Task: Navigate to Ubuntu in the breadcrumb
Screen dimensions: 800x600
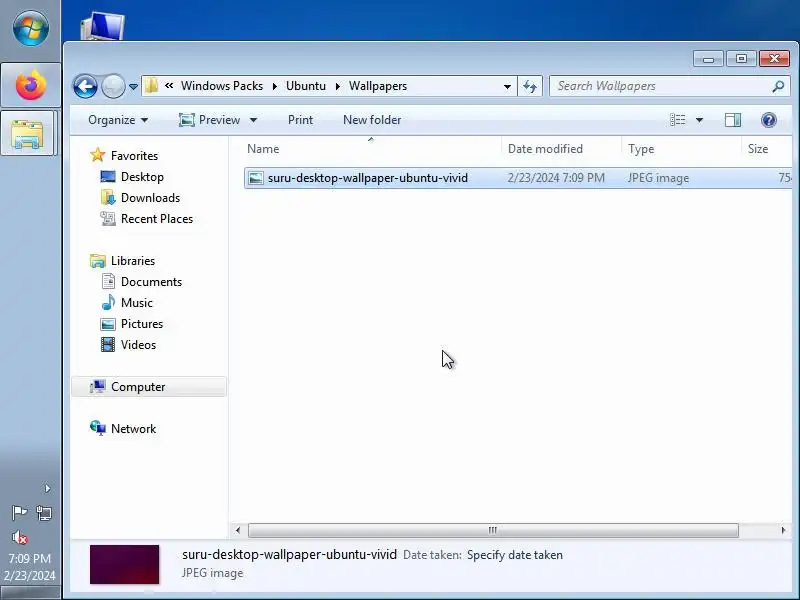Action: coord(306,86)
